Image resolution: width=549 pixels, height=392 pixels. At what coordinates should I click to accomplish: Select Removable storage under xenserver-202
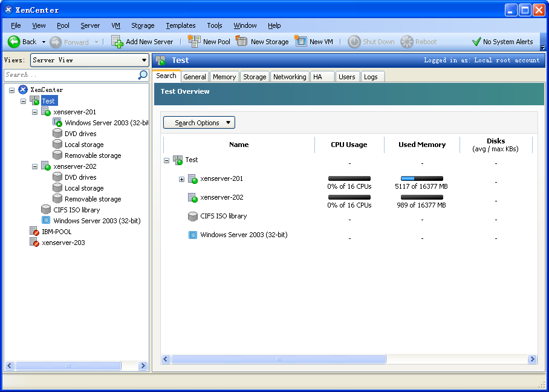pyautogui.click(x=93, y=199)
